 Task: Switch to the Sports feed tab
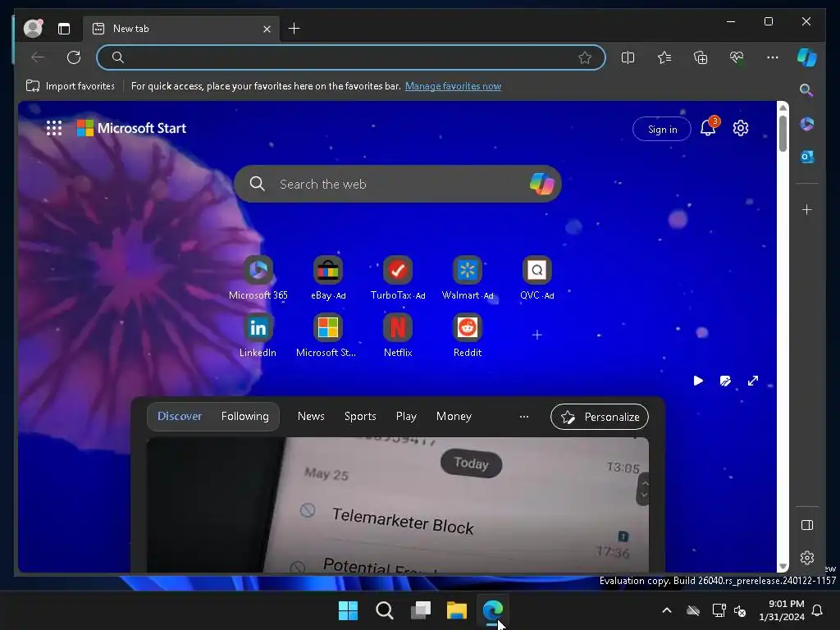[360, 416]
